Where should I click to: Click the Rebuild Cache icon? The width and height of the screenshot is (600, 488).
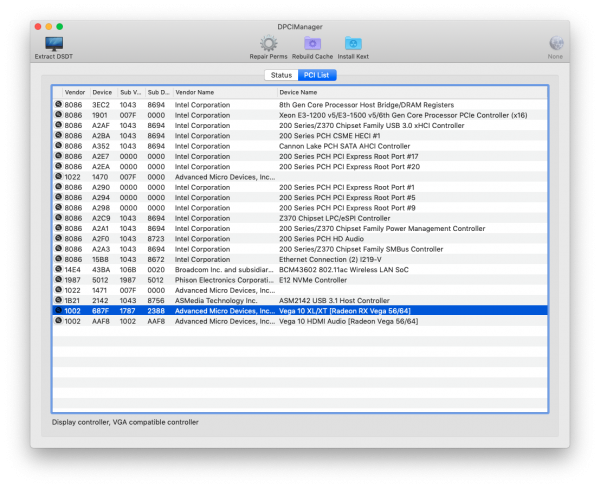coord(312,44)
